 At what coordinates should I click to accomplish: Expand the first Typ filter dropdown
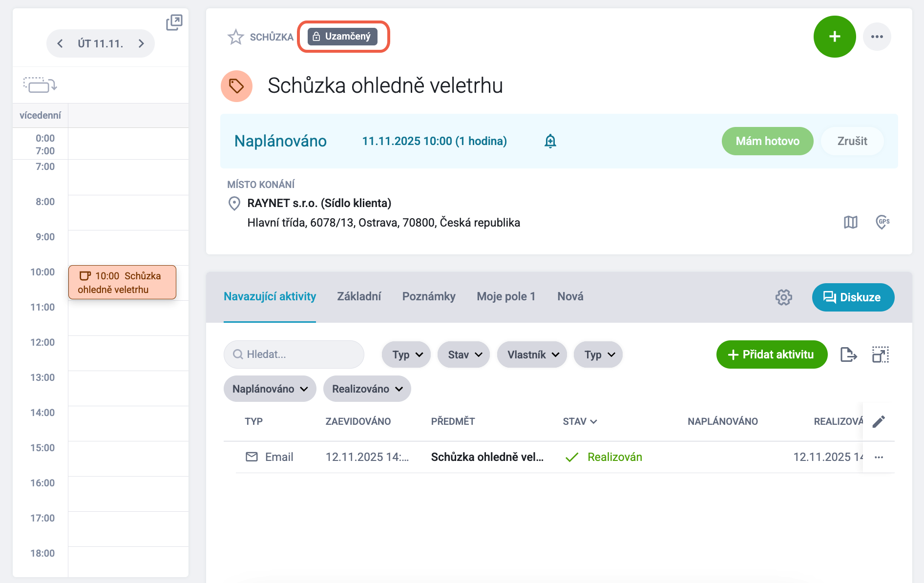[406, 354]
